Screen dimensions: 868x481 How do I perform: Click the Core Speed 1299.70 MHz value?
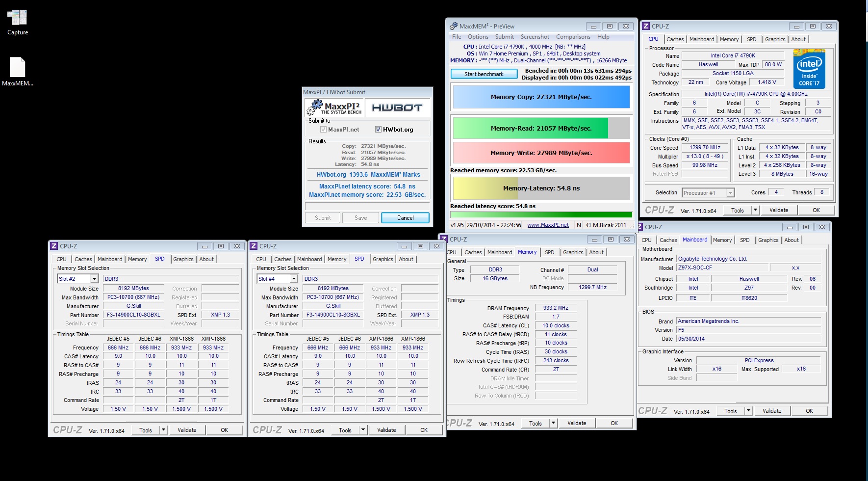[x=705, y=148]
